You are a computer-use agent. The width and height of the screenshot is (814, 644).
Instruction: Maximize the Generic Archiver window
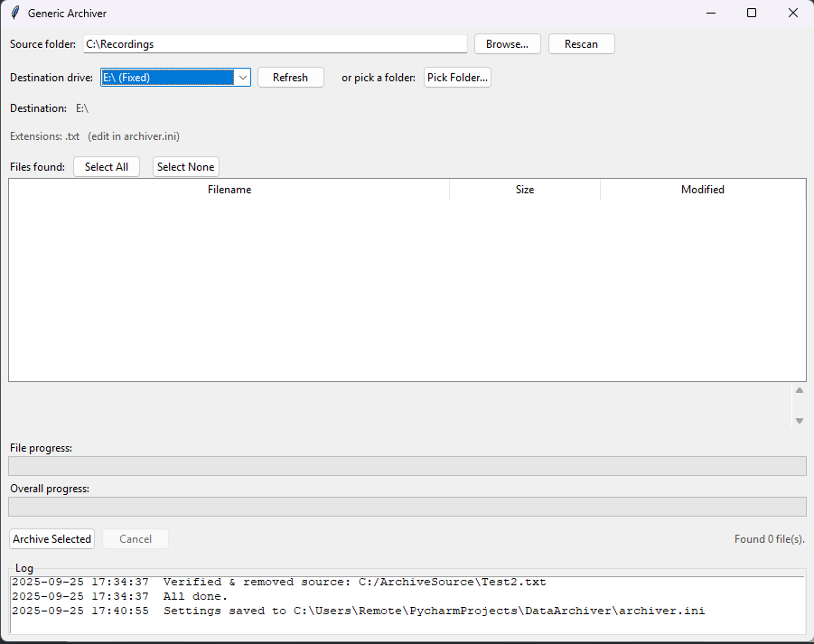tap(752, 14)
